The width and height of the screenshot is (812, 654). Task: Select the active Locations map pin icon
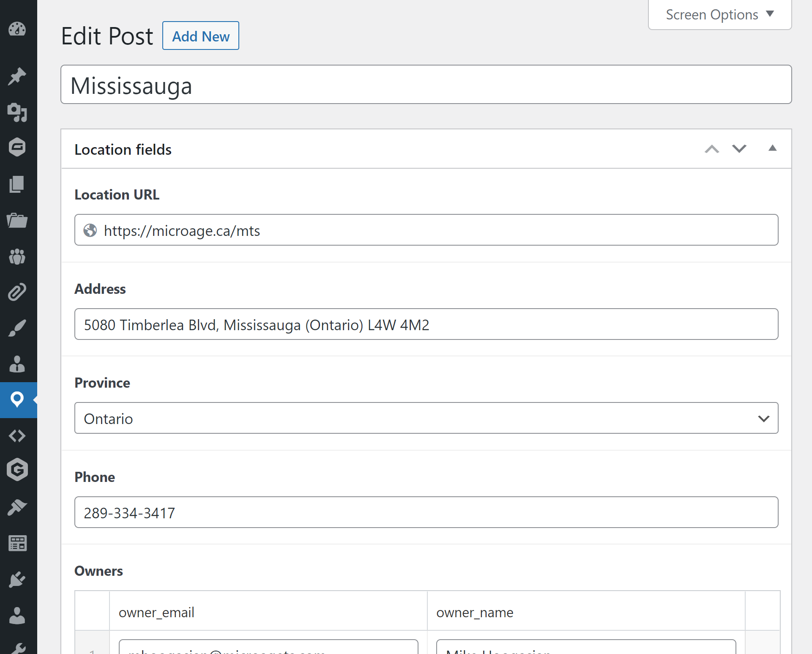18,399
